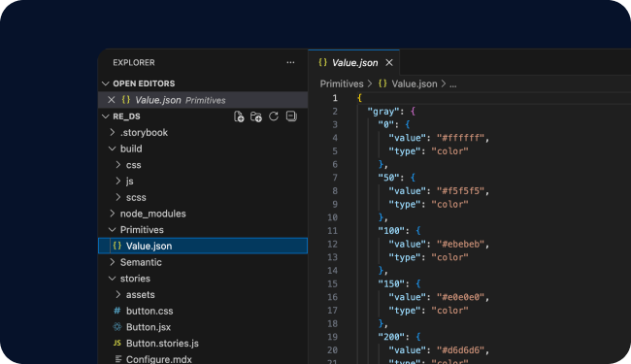Image resolution: width=631 pixels, height=364 pixels.
Task: Collapse the stories folder
Action: click(x=113, y=279)
